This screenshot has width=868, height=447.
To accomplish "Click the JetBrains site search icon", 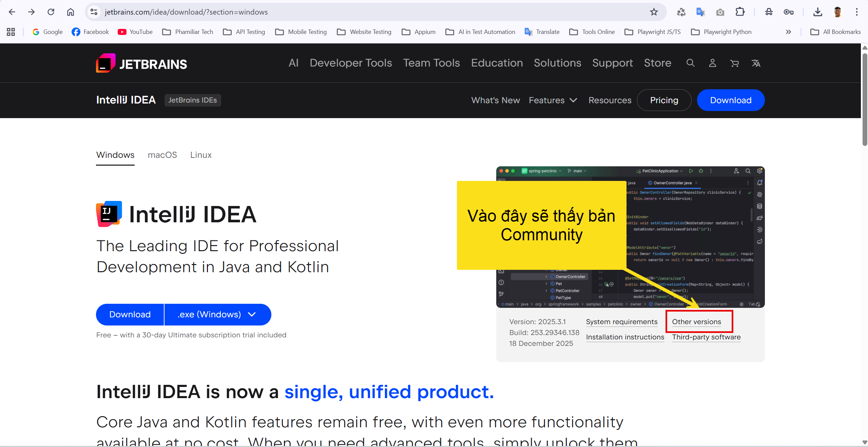I will (690, 63).
